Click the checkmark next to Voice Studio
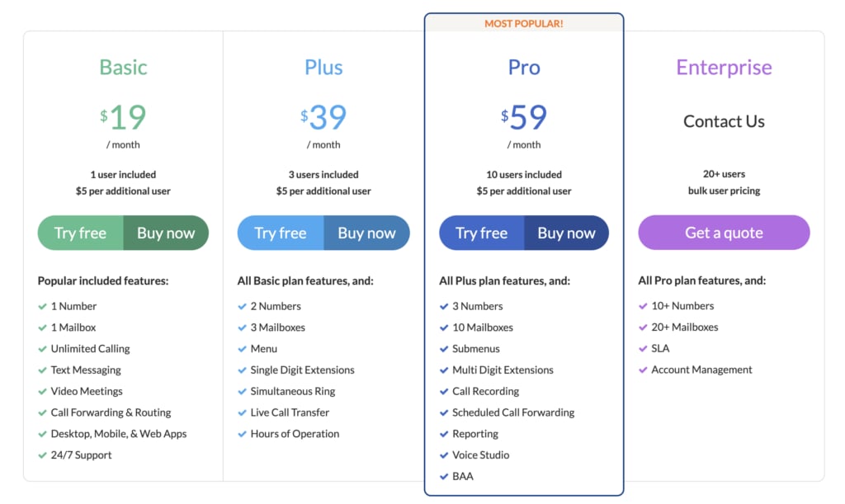Screen dimensions: 845x504 pos(444,455)
